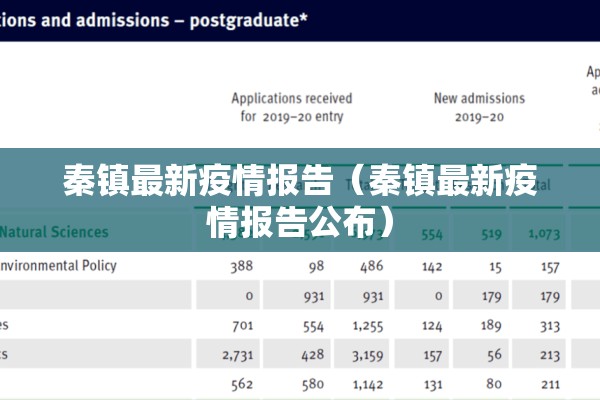The height and width of the screenshot is (400, 600).
Task: Select the 'admissions – postgraduate*' title text
Action: coord(191,20)
